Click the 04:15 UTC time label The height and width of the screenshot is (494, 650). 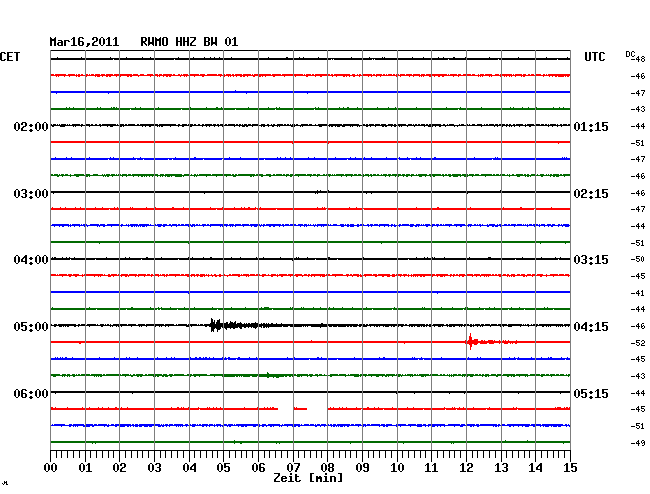click(x=591, y=327)
